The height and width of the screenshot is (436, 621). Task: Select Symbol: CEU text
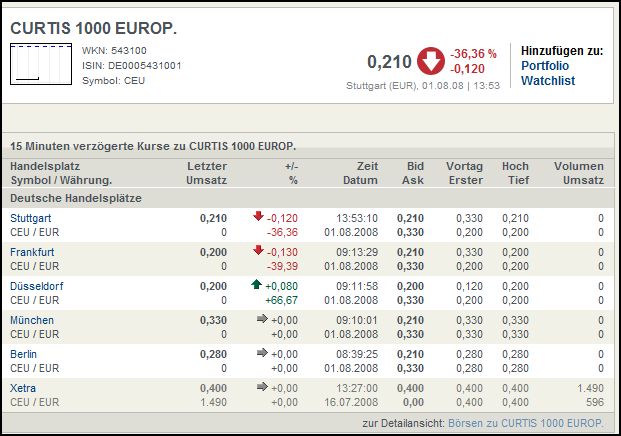[x=113, y=81]
